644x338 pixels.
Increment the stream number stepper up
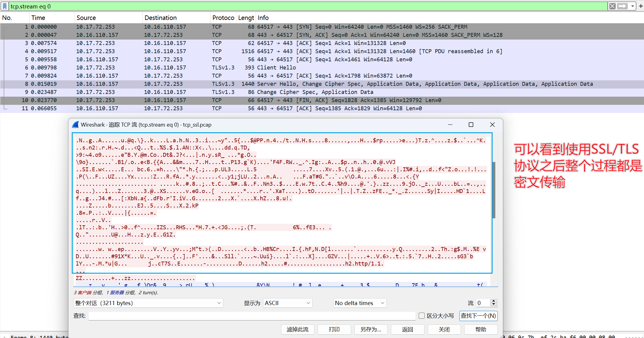pyautogui.click(x=494, y=301)
